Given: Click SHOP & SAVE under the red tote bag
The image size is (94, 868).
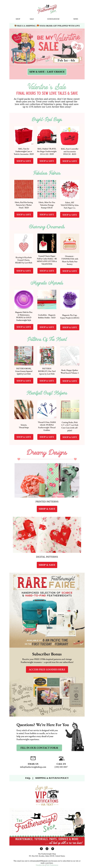Looking at the screenshot, I should point(24,161).
